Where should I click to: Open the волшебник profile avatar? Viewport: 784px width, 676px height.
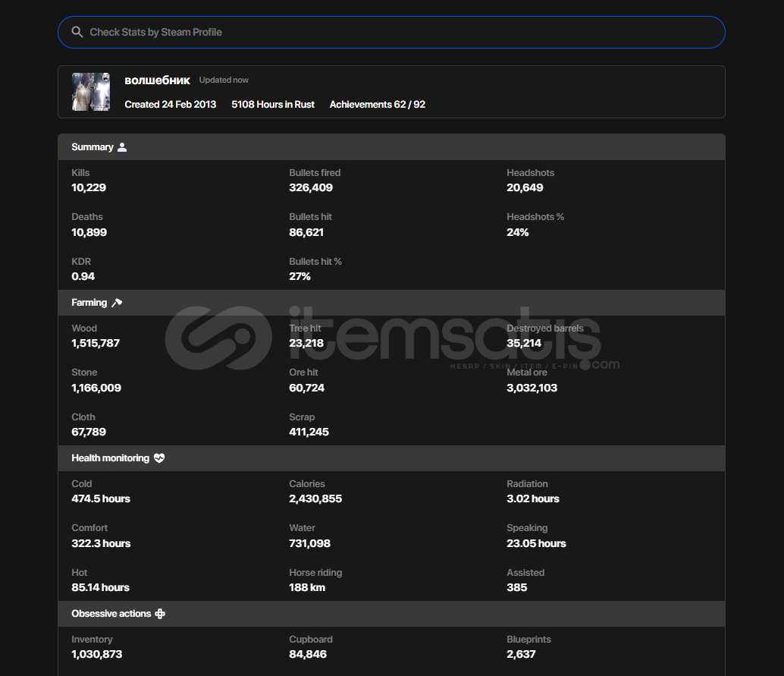point(91,92)
